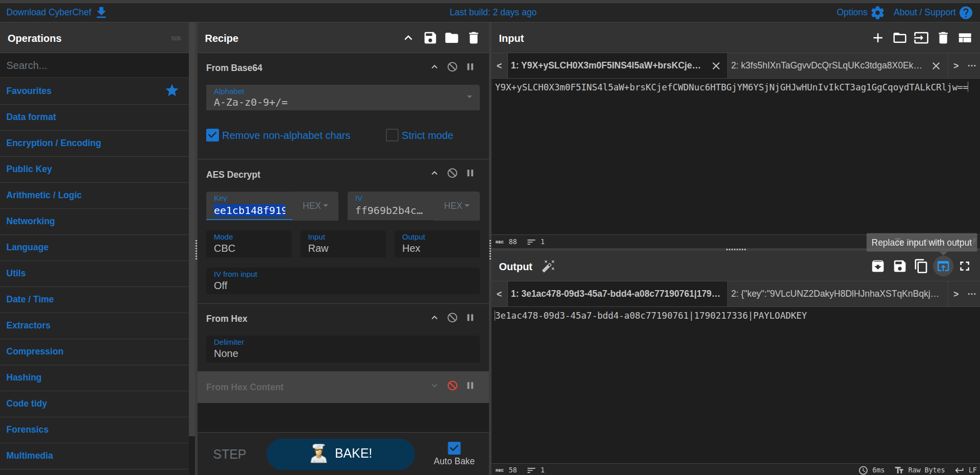
Task: Reset pane layout icon in Input header
Action: pyautogui.click(x=965, y=38)
